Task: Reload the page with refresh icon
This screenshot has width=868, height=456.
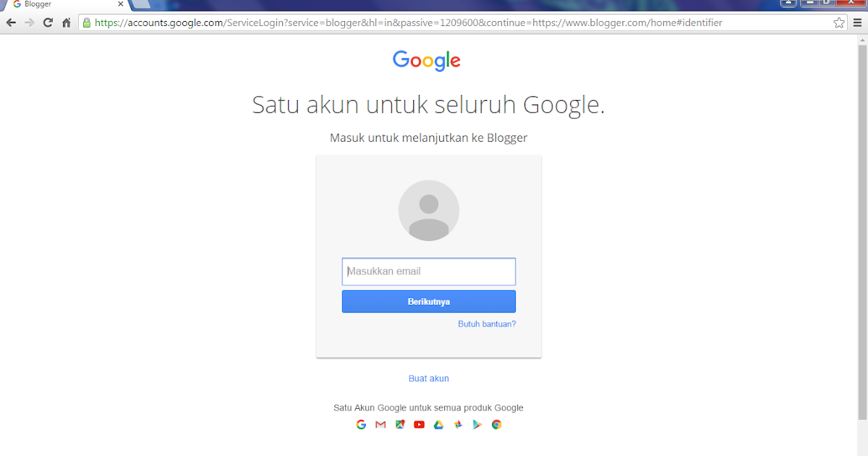Action: [48, 22]
